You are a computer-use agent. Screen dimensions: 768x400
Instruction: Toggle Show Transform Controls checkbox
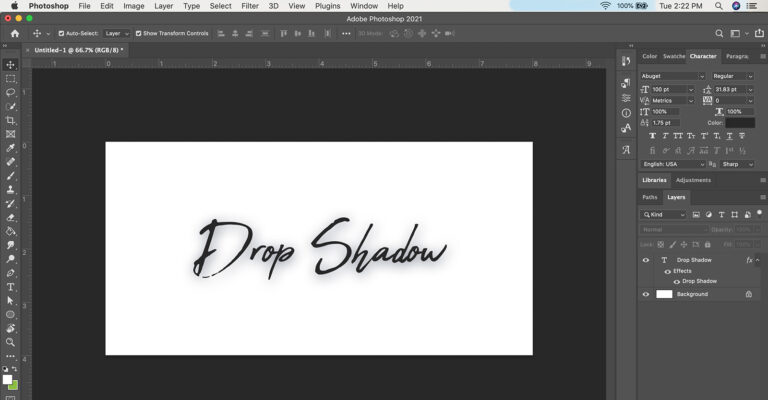(139, 33)
